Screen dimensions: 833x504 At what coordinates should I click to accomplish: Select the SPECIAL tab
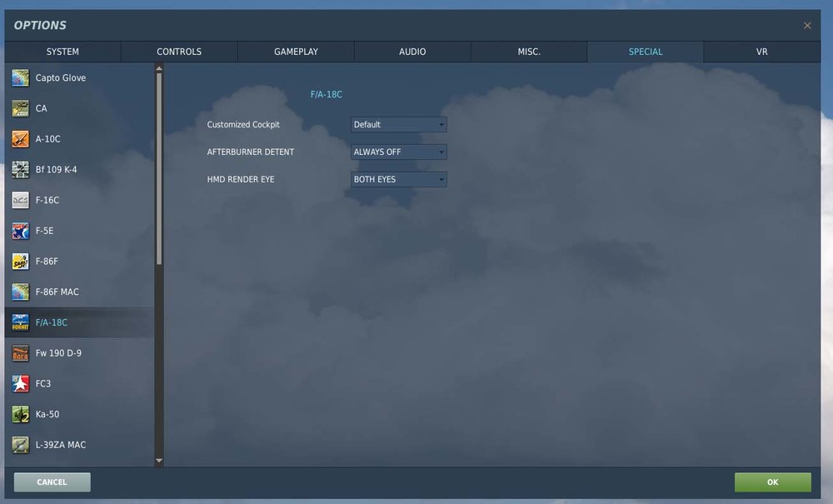pos(646,52)
